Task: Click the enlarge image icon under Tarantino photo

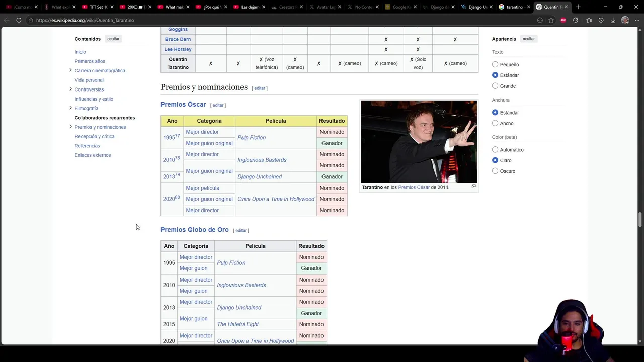Action: tap(473, 186)
